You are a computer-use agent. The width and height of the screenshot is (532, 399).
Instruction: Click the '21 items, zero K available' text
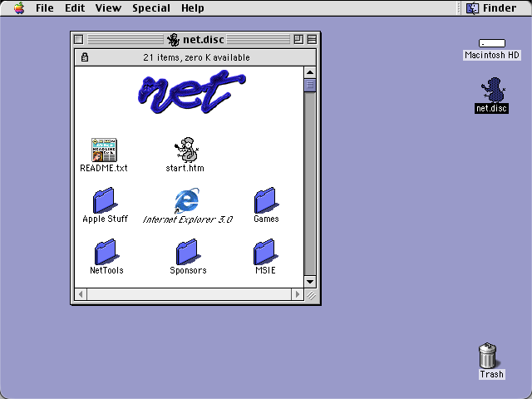tap(196, 57)
